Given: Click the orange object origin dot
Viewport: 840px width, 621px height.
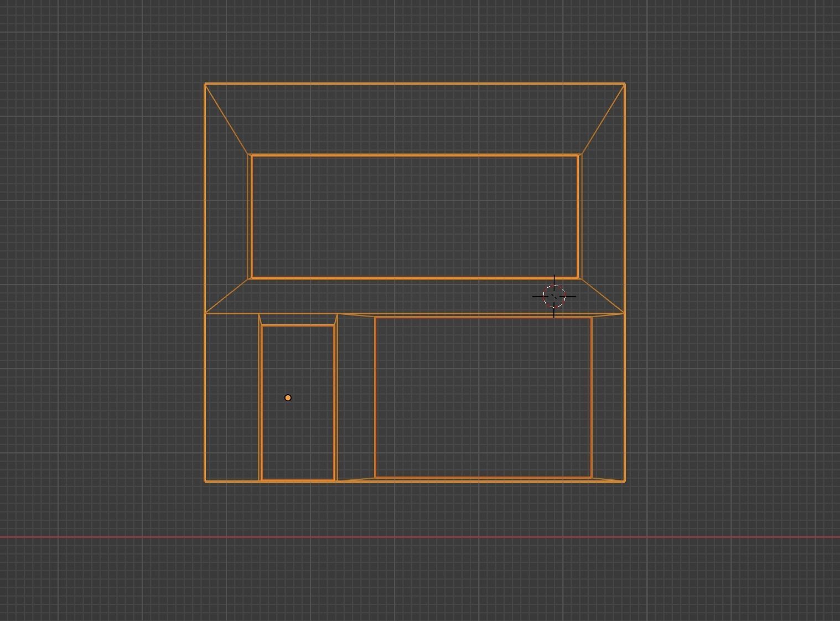Looking at the screenshot, I should click(x=288, y=397).
